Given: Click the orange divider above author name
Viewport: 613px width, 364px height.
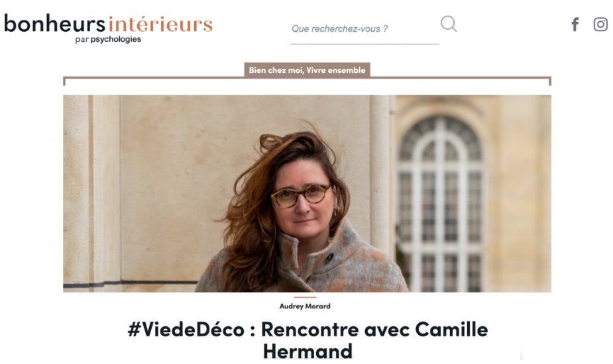Looking at the screenshot, I should tap(305, 297).
